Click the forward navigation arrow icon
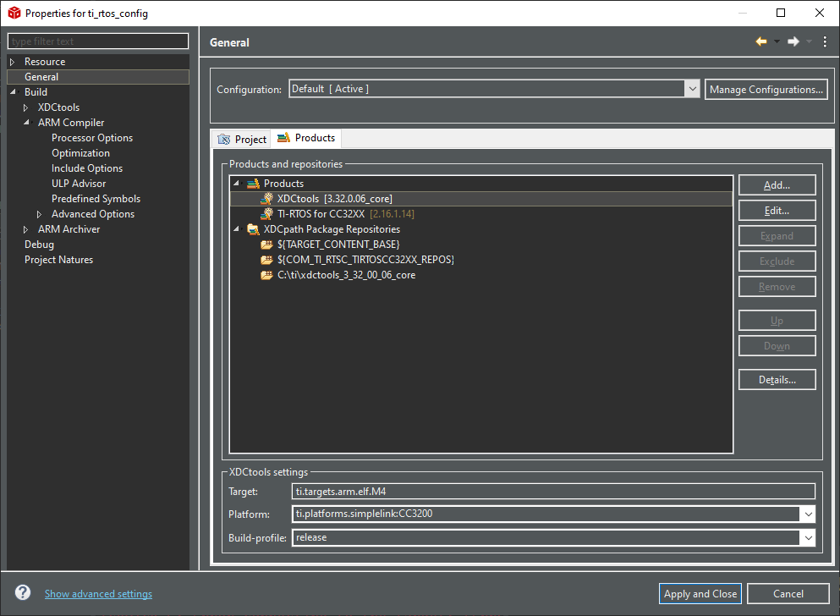Screen dimensions: 840x616 793,41
